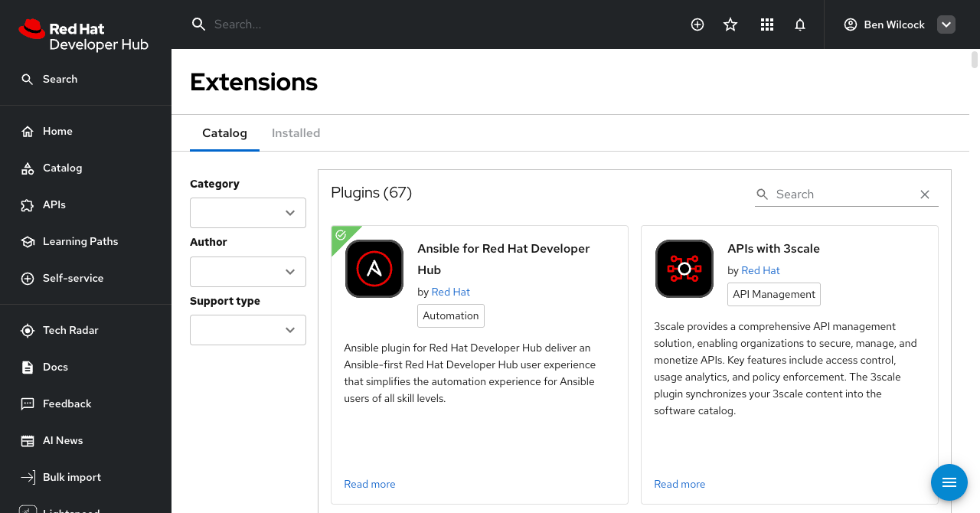Screen dimensions: 980x513
Task: Open the application launcher grid icon
Action: coord(767,25)
